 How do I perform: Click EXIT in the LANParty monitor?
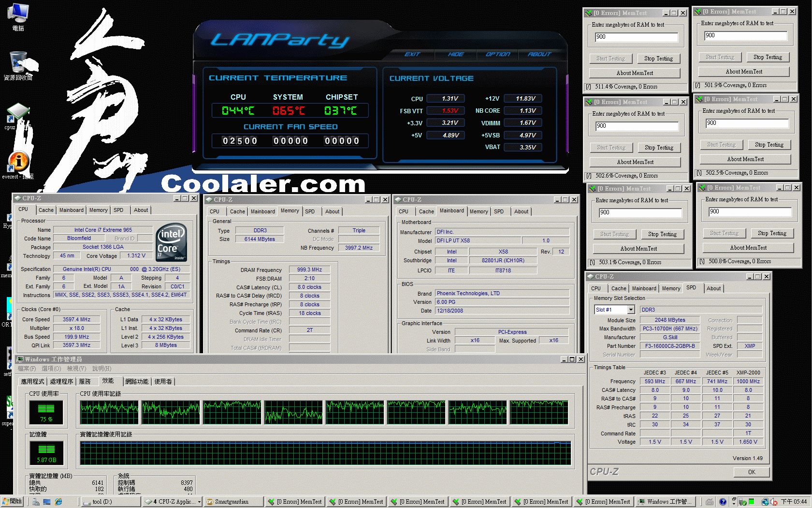point(412,54)
